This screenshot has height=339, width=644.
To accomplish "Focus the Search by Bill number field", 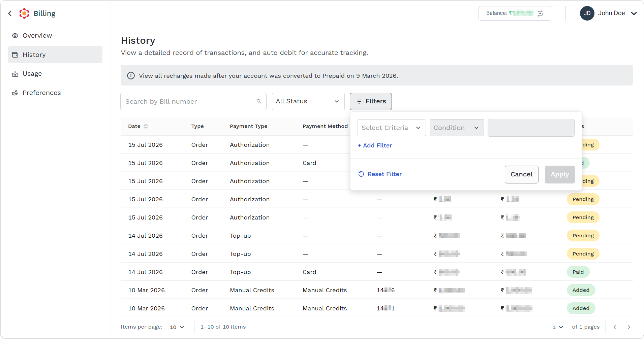I will tap(193, 101).
